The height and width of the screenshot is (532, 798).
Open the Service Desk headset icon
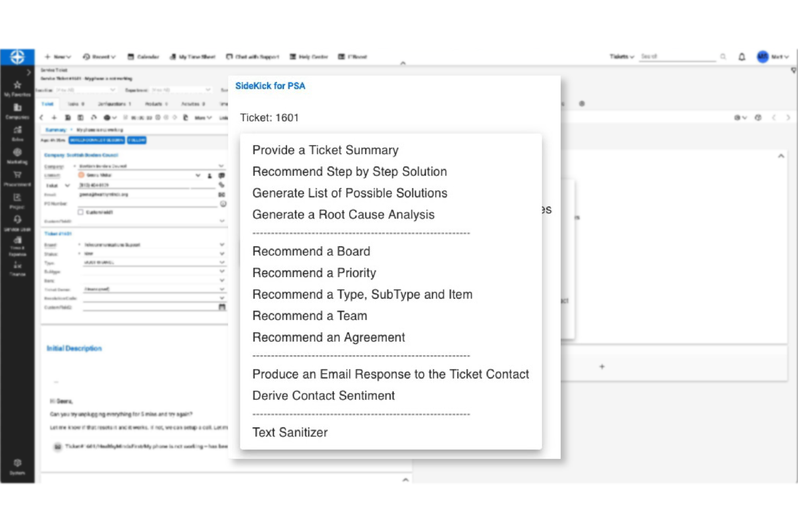[x=17, y=220]
